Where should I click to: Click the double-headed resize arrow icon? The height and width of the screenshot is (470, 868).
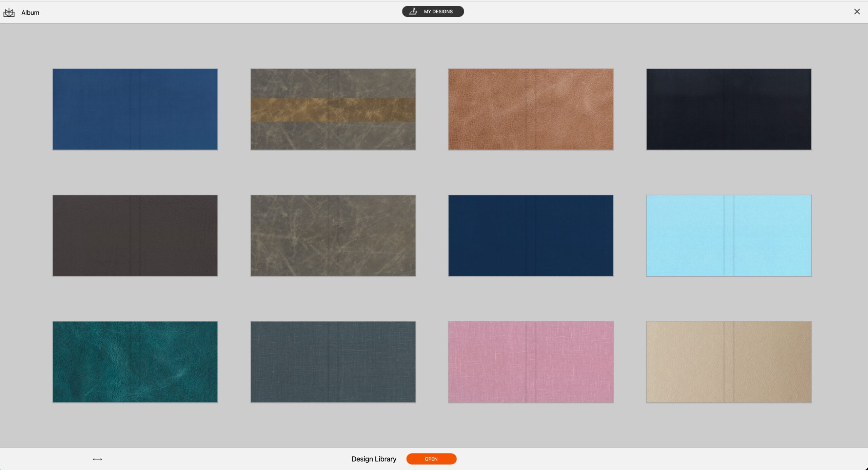[97, 459]
